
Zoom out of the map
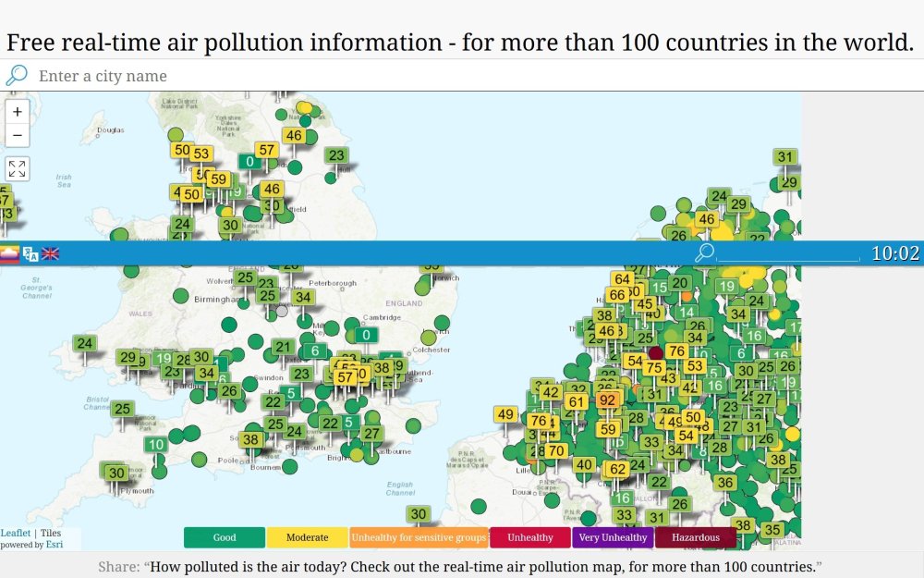[x=17, y=135]
